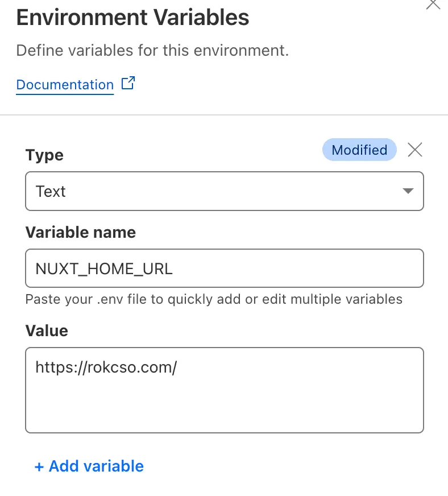Click the Add variable button
This screenshot has width=448, height=496.
click(89, 466)
